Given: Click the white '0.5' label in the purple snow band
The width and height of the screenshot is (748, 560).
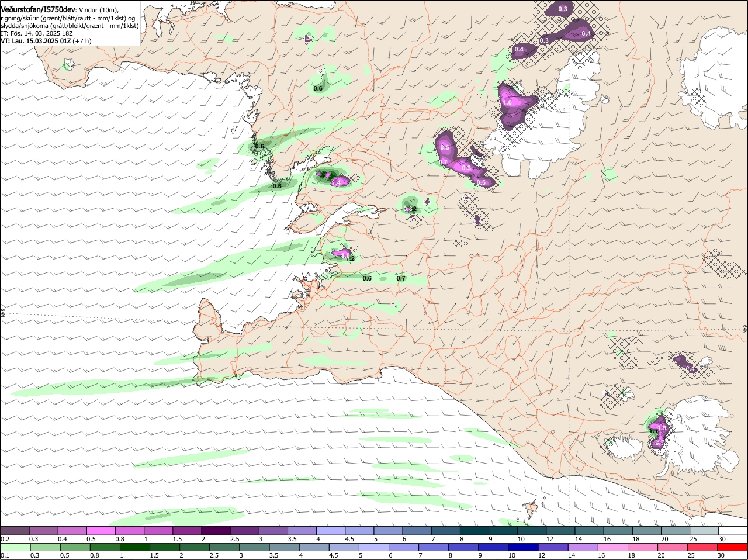Looking at the screenshot, I should coord(481,183).
